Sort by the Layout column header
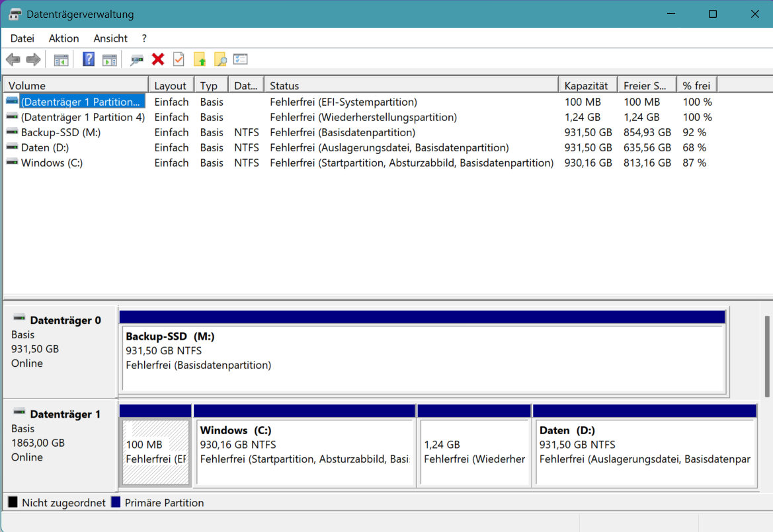 171,85
